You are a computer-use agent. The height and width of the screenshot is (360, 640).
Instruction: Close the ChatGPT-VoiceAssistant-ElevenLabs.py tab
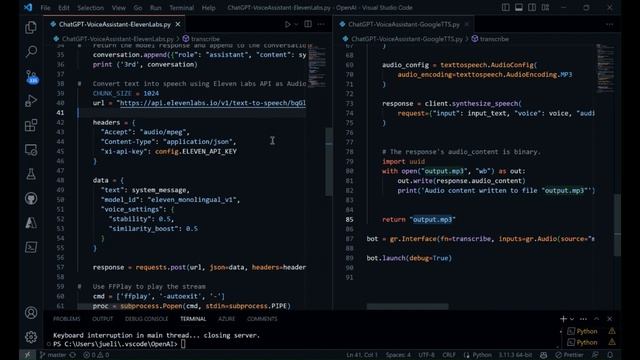click(x=178, y=24)
